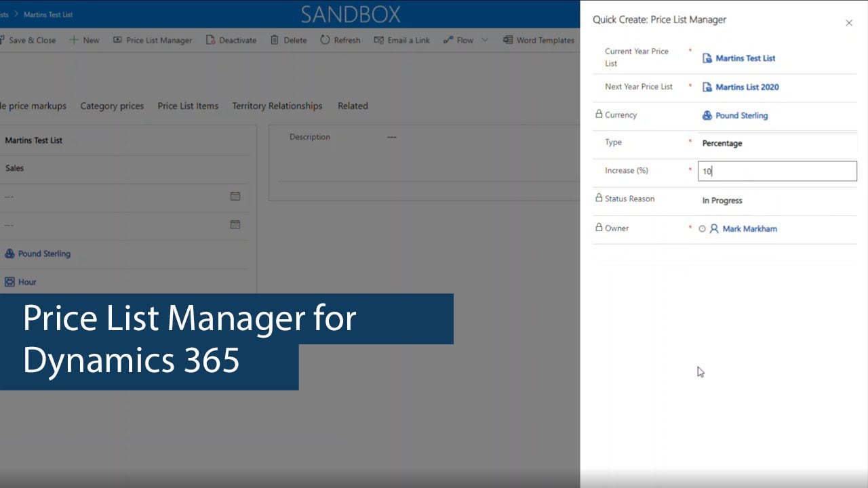The width and height of the screenshot is (868, 488).
Task: Open the Related tab
Action: tap(353, 106)
